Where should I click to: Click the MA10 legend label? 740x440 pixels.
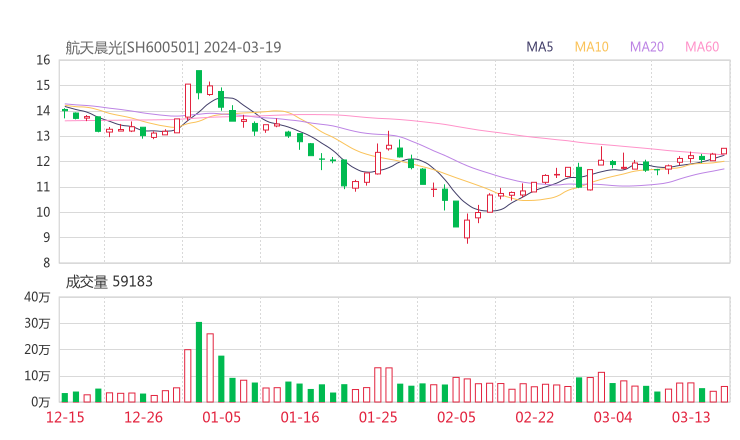pyautogui.click(x=591, y=47)
